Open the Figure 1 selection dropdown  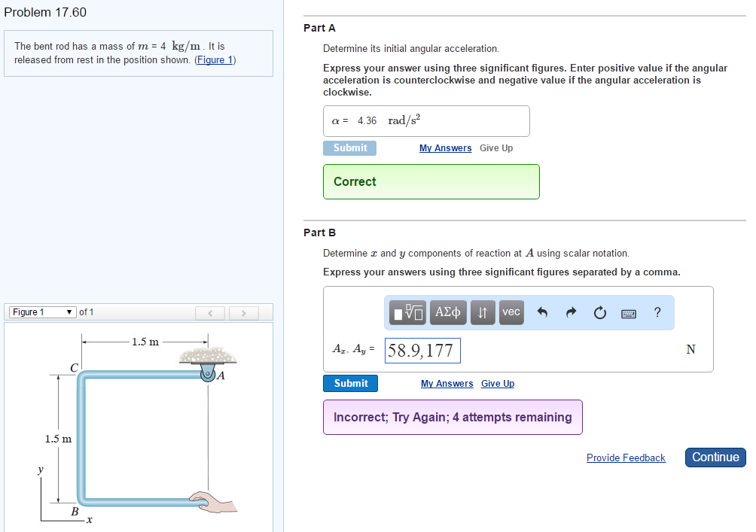point(41,312)
